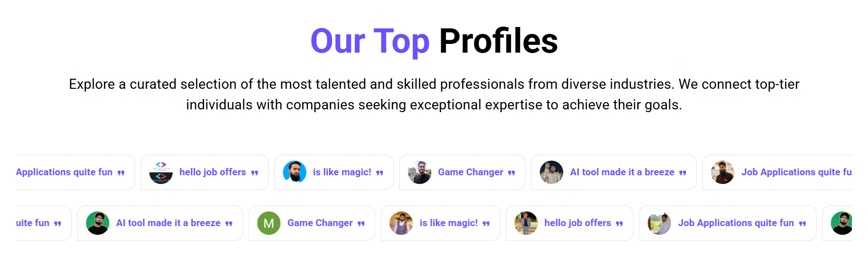Viewport: 868px width, 265px height.
Task: Click avatar beside bottom-row 'AI tool made it a breeze'
Action: pos(98,223)
